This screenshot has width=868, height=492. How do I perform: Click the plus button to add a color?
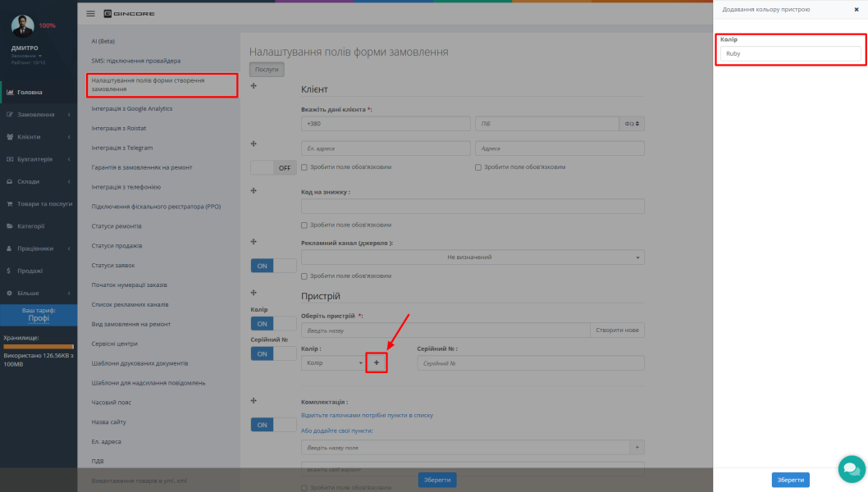tap(377, 363)
